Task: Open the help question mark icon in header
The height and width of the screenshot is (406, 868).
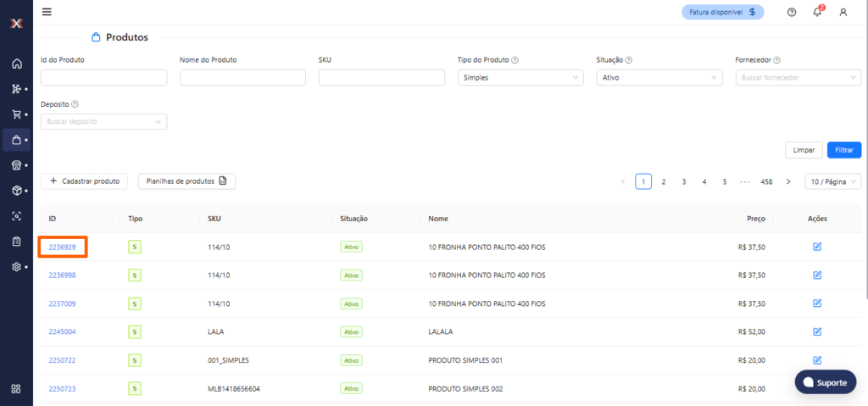Action: coord(792,12)
